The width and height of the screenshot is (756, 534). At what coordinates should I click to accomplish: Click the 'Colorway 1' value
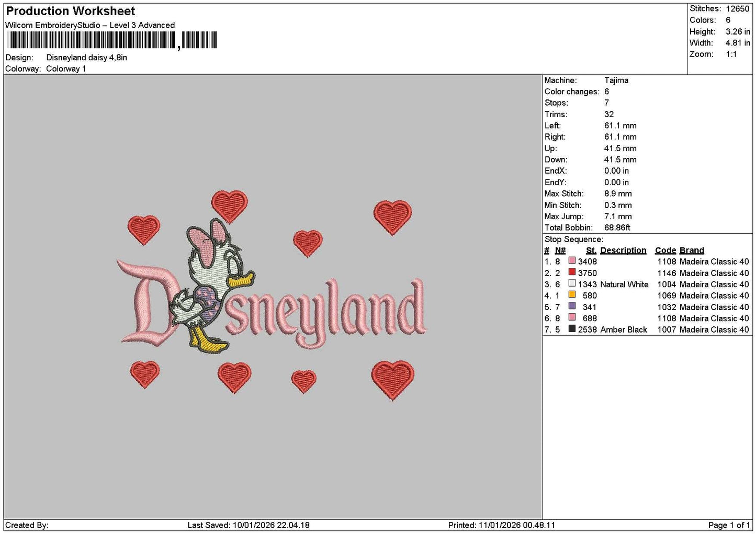click(x=66, y=69)
